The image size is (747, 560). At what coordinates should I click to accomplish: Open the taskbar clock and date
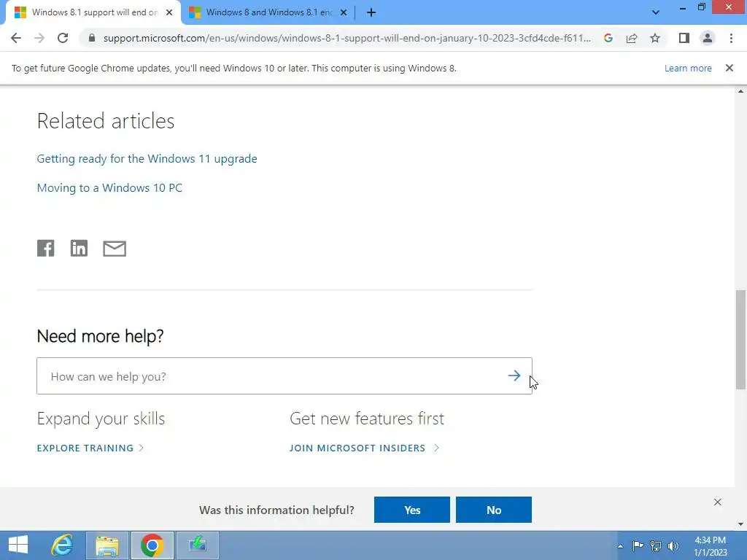(711, 546)
